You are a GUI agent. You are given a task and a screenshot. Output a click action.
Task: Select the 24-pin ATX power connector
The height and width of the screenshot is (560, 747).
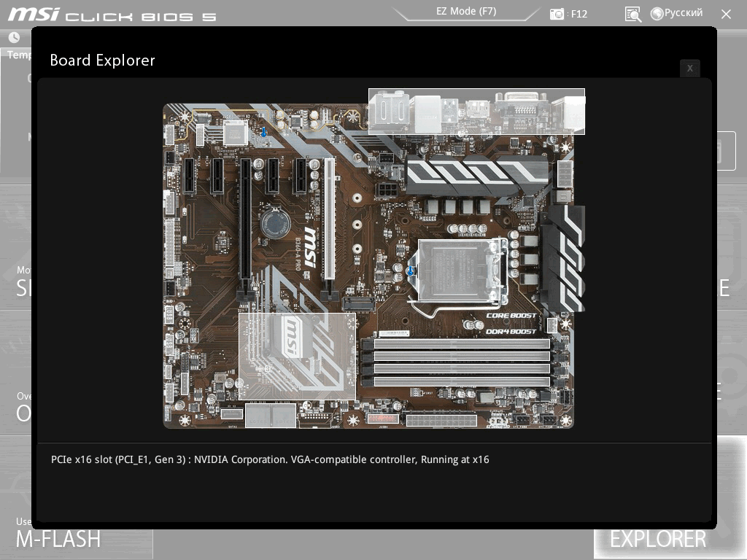(441, 420)
